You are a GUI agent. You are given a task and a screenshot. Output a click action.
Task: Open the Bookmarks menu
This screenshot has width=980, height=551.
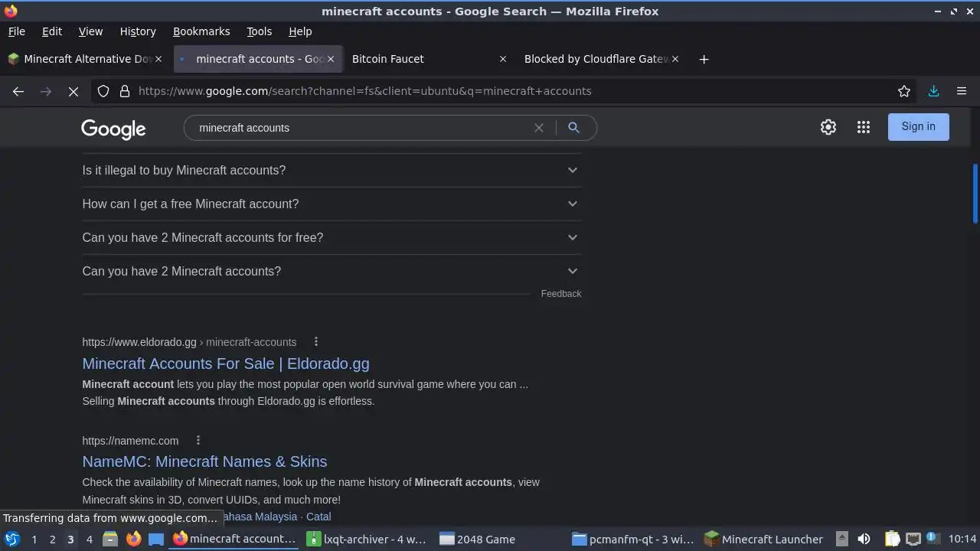[x=201, y=31]
